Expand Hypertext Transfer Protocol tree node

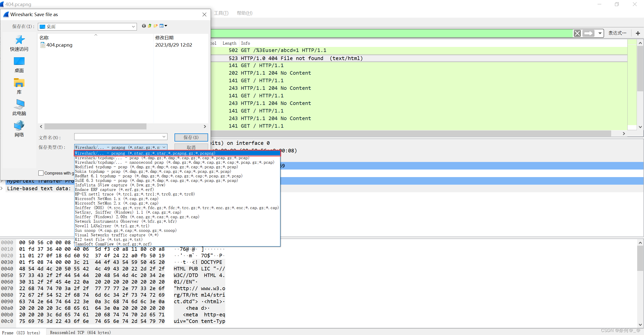(2, 181)
